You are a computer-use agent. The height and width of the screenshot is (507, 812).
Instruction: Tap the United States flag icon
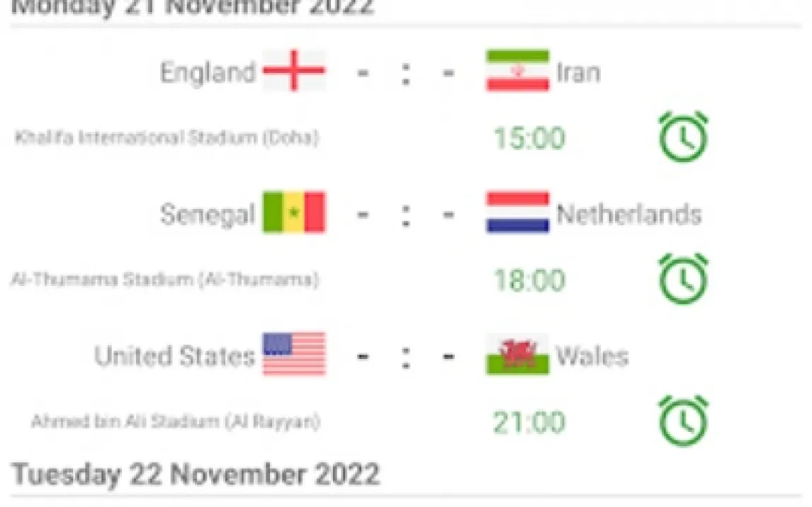[x=294, y=354]
